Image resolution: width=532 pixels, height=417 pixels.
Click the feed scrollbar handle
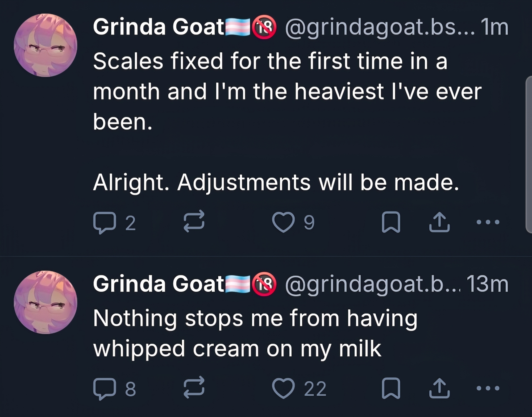pyautogui.click(x=529, y=154)
